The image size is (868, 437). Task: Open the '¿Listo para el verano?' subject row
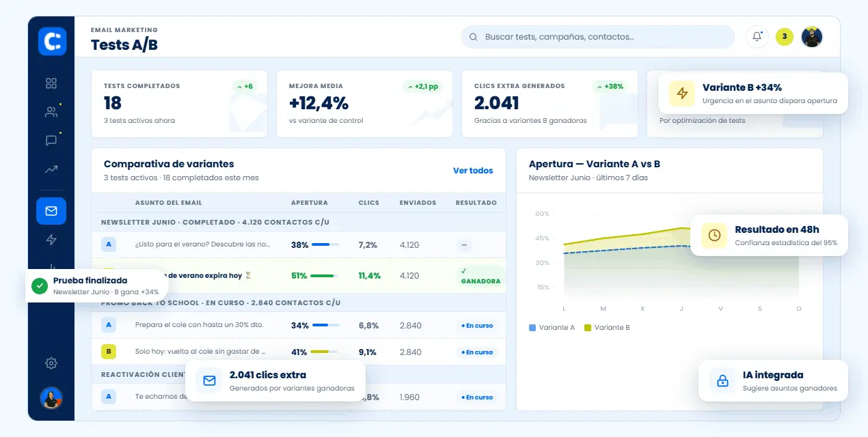(x=299, y=244)
